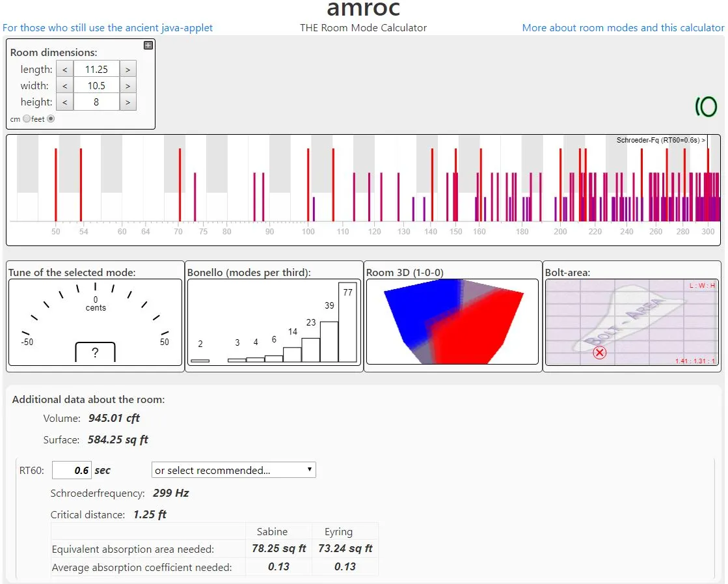Open the ancient java-applet link
728x584 pixels.
click(107, 28)
